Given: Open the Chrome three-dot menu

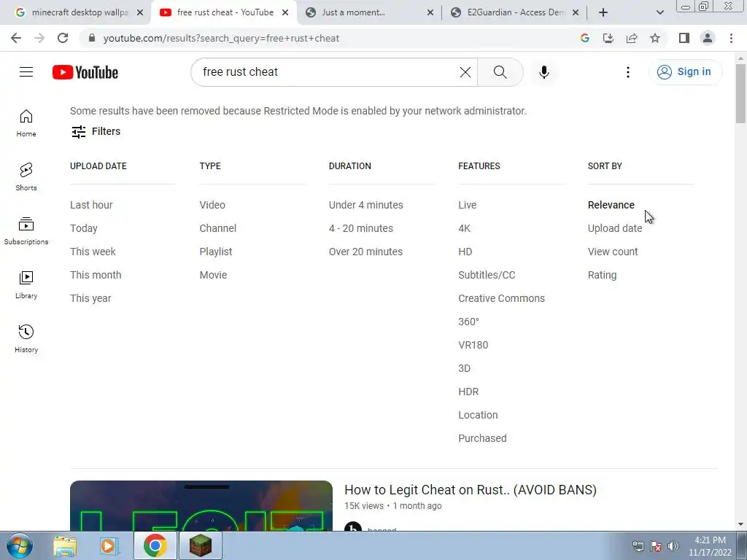Looking at the screenshot, I should [x=731, y=38].
